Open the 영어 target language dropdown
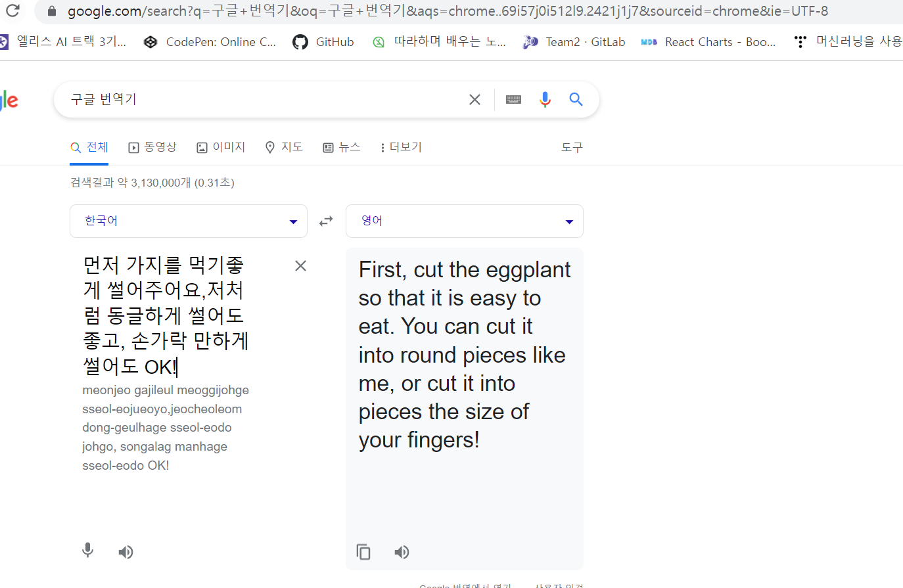903x588 pixels. [x=465, y=221]
